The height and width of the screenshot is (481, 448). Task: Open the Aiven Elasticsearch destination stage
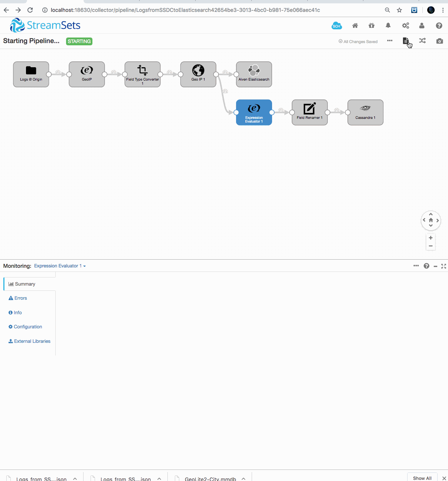point(254,74)
